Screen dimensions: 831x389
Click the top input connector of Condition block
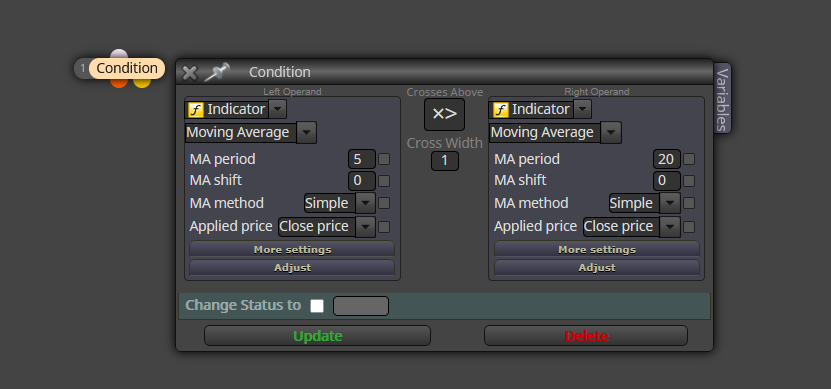point(119,54)
